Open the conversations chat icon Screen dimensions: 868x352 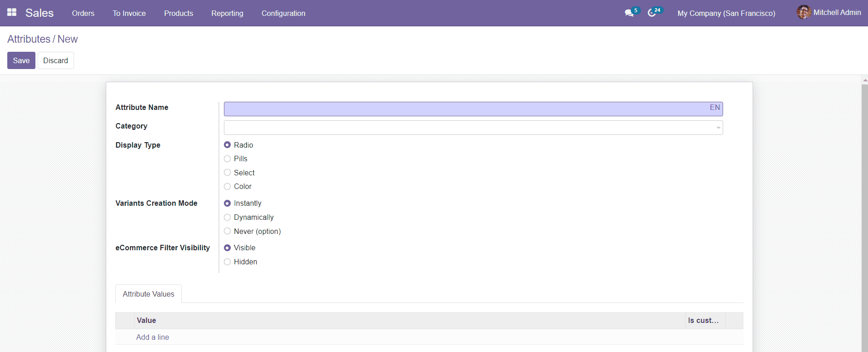[x=629, y=13]
